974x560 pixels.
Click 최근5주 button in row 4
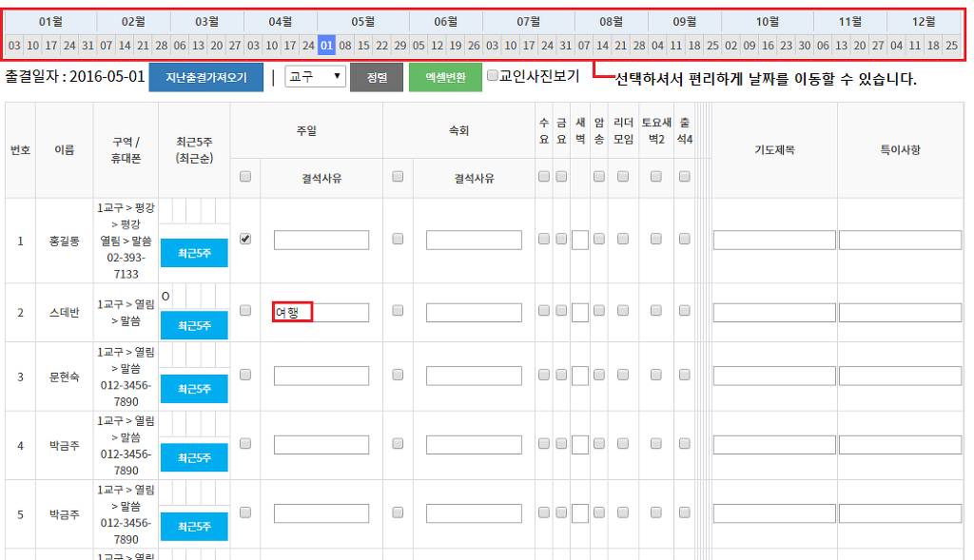tap(194, 457)
